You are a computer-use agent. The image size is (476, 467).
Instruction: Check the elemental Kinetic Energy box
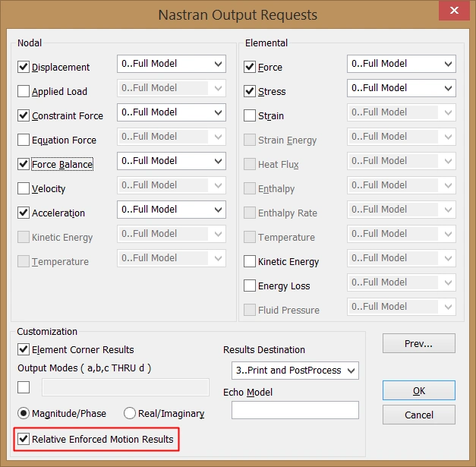(x=250, y=261)
